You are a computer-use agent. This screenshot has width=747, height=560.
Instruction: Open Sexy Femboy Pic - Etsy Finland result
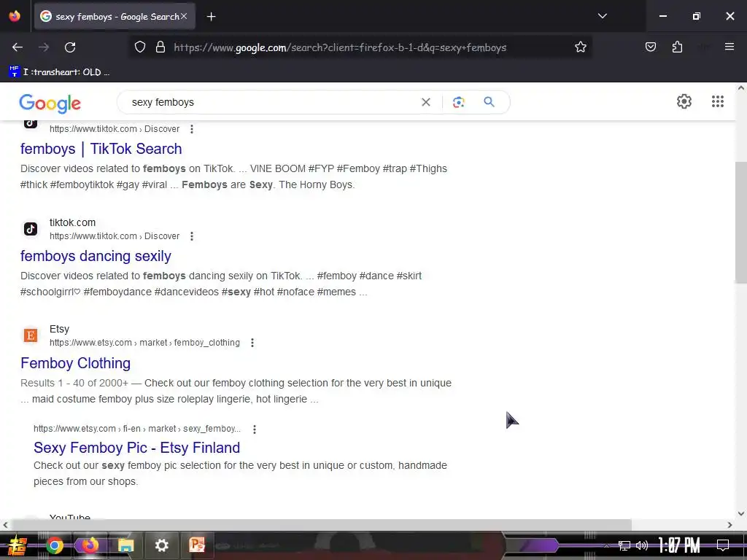click(136, 448)
